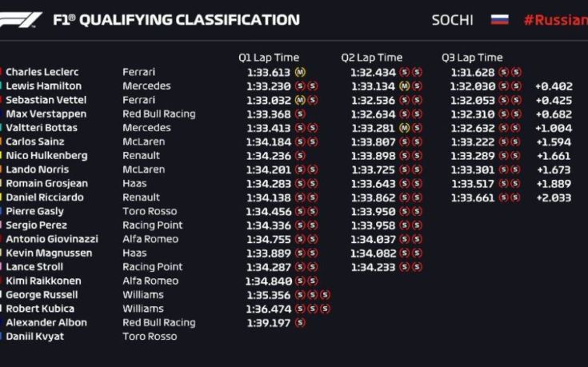Click Hamilton's yellow medium tyre icon in Q2

pyautogui.click(x=404, y=86)
